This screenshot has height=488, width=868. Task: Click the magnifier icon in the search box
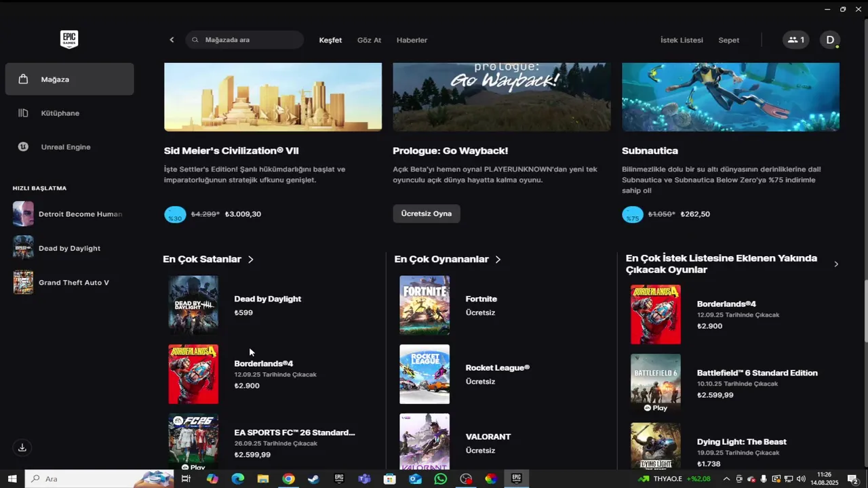(x=195, y=40)
